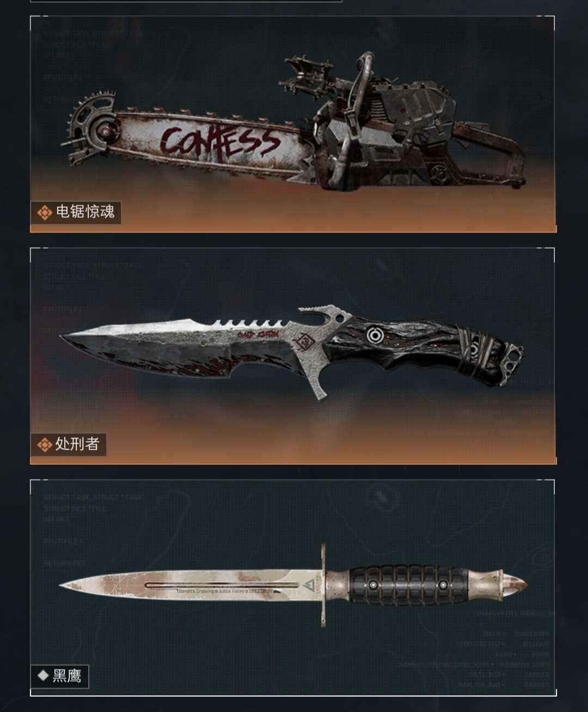588x712 pixels.
Task: Click the white diamond icon beside 黑鹰
Action: point(43,676)
